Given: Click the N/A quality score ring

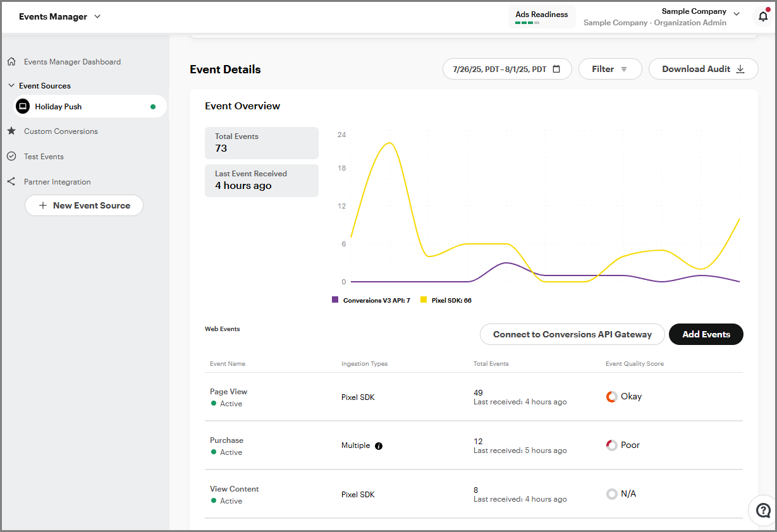Looking at the screenshot, I should pyautogui.click(x=611, y=494).
